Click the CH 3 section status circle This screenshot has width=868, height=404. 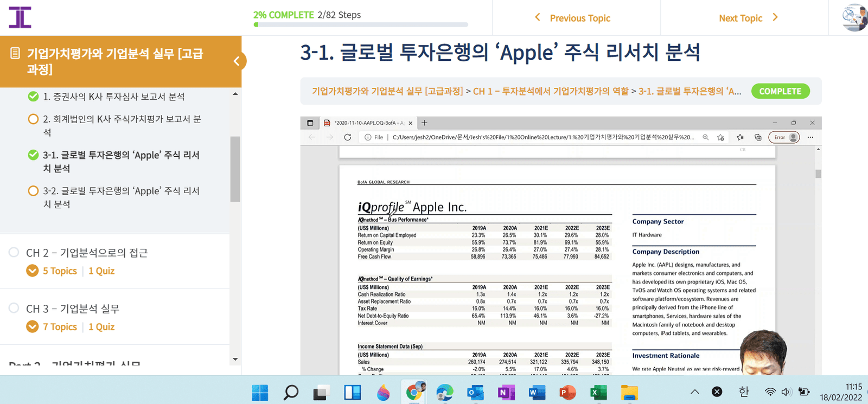click(14, 308)
